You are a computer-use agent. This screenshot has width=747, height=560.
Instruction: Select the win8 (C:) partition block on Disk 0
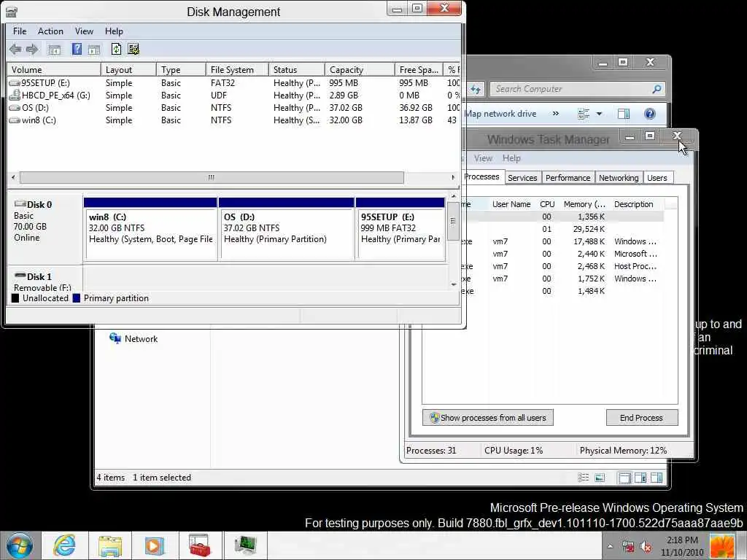click(x=150, y=229)
